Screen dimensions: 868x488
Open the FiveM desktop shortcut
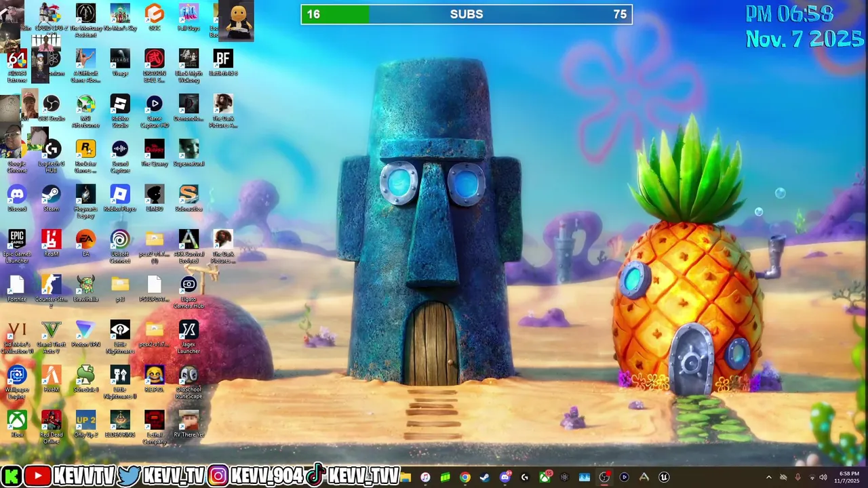51,380
